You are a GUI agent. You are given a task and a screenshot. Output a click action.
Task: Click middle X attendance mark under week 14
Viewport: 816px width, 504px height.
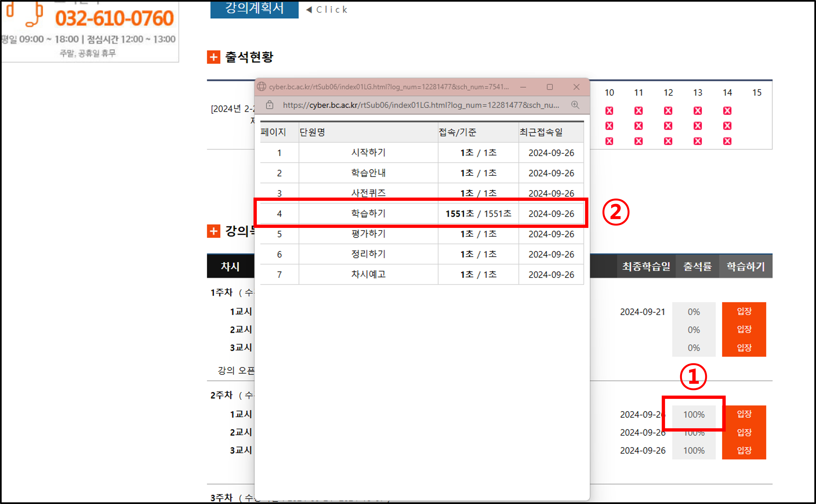click(x=727, y=126)
